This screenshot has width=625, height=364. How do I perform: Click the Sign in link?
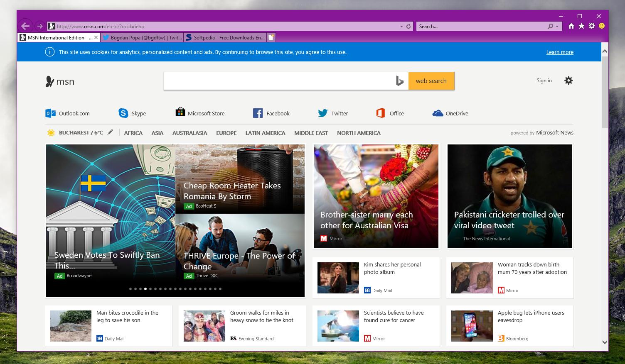coord(544,81)
